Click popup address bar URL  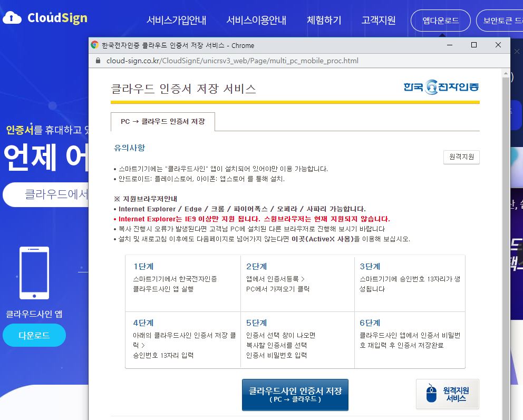tap(232, 61)
